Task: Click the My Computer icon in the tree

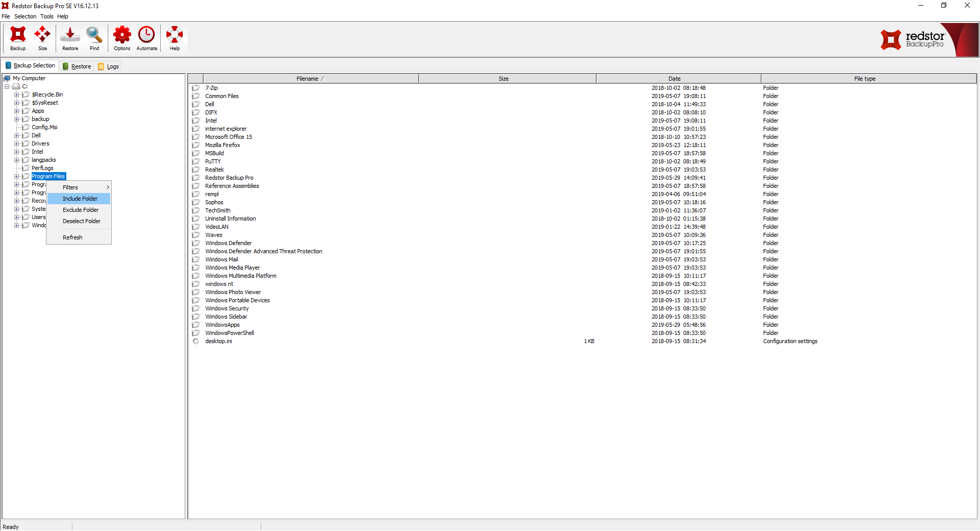Action: click(x=7, y=78)
